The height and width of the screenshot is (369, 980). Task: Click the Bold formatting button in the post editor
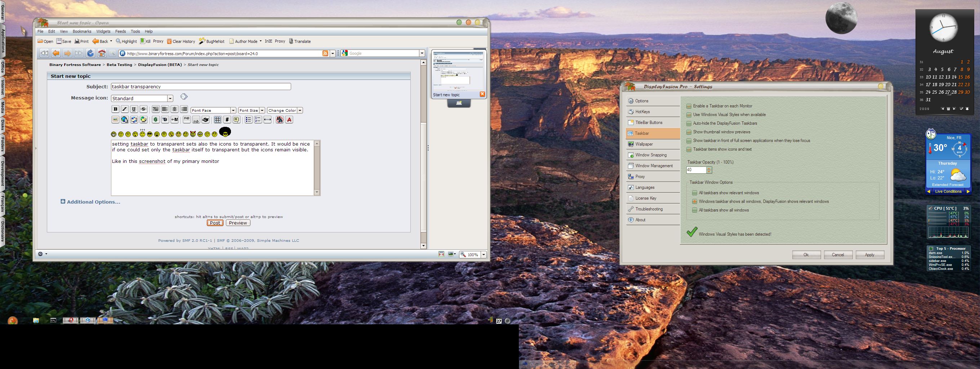point(116,109)
